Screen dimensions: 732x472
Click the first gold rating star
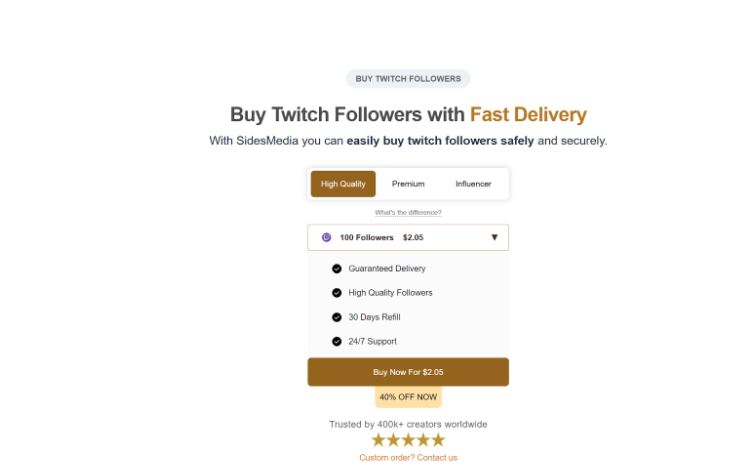(379, 440)
